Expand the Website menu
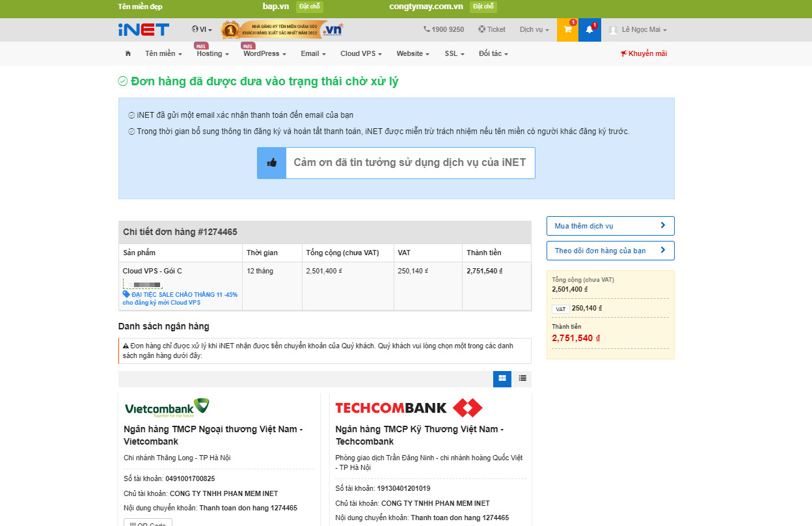The image size is (812, 526). [x=413, y=53]
